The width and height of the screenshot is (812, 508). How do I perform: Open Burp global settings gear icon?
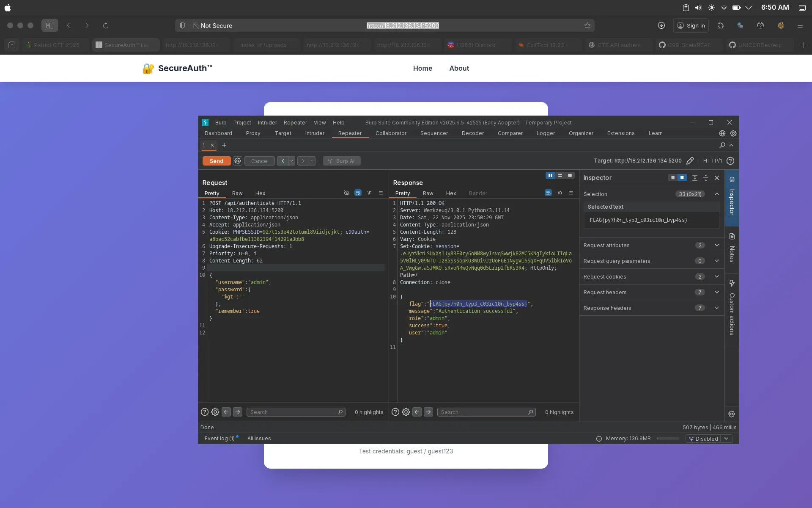733,133
